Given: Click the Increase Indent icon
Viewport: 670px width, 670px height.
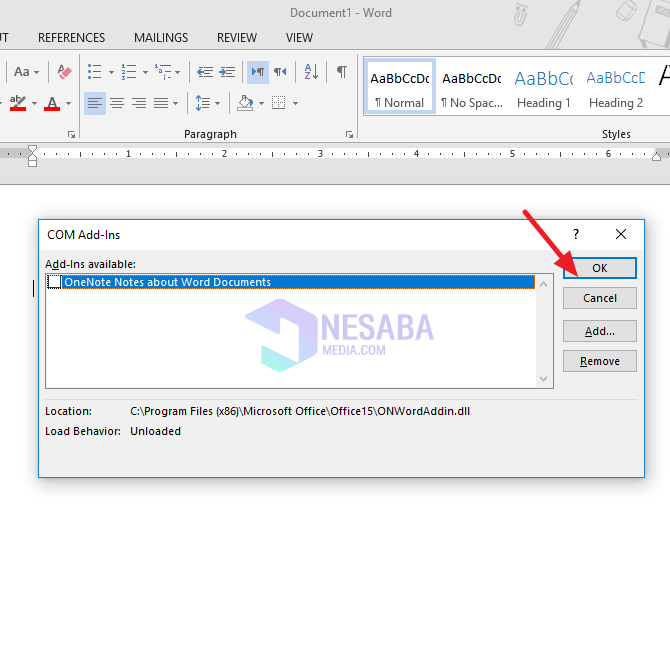Looking at the screenshot, I should (x=227, y=72).
